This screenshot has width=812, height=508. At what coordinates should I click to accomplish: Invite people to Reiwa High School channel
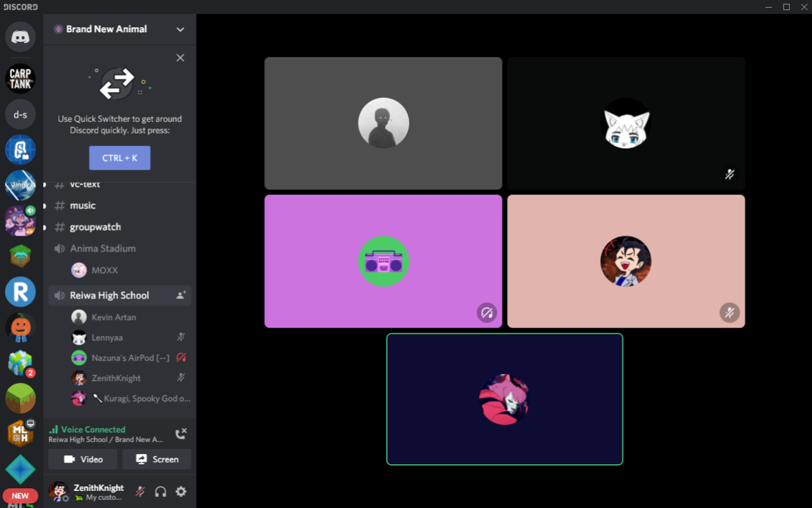(181, 295)
